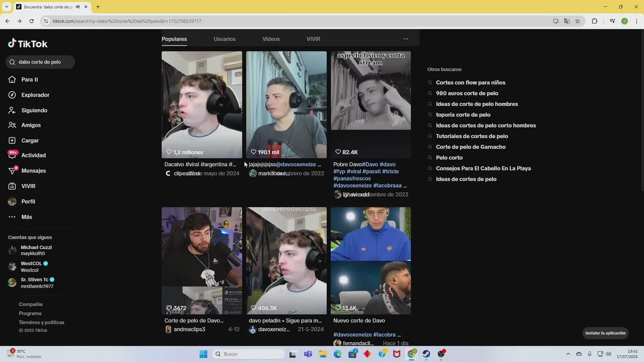Open Steam from taskbar
644x362 pixels.
pyautogui.click(x=426, y=354)
